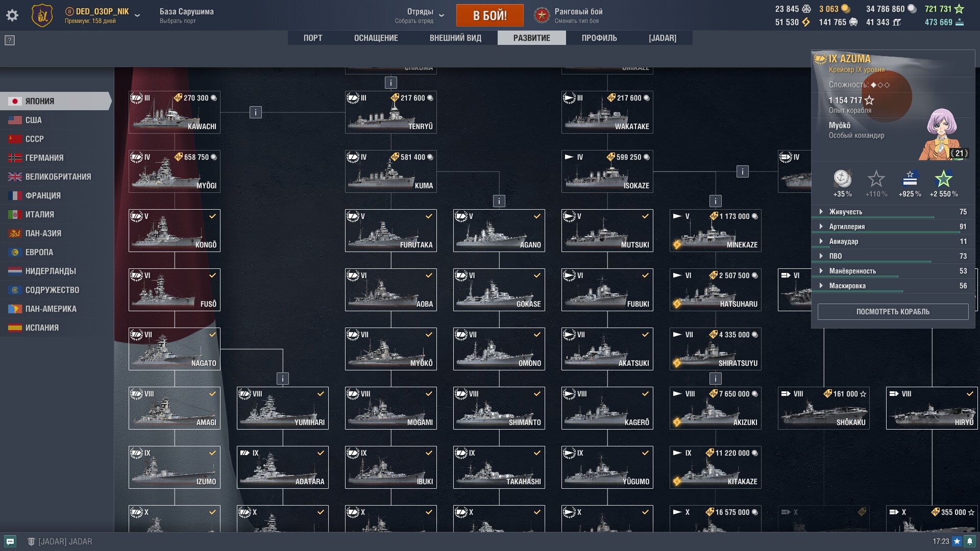Open the player name dropdown arrow
Screen dimensions: 980x551
[137, 16]
